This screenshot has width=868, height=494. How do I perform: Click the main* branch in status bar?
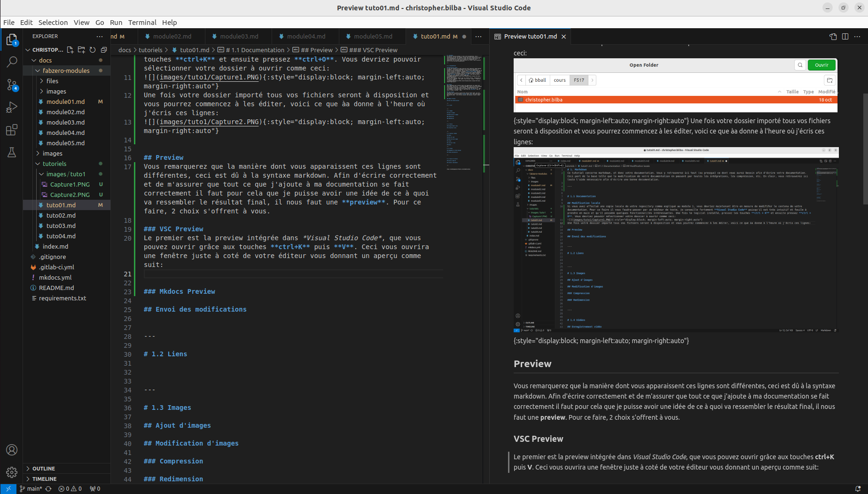pyautogui.click(x=31, y=489)
